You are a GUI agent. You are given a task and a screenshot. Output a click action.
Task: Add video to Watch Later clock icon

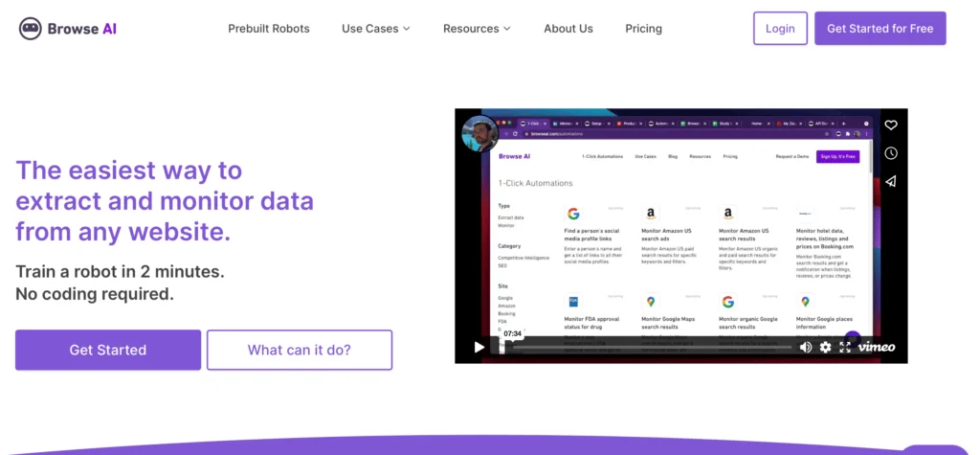pos(891,153)
